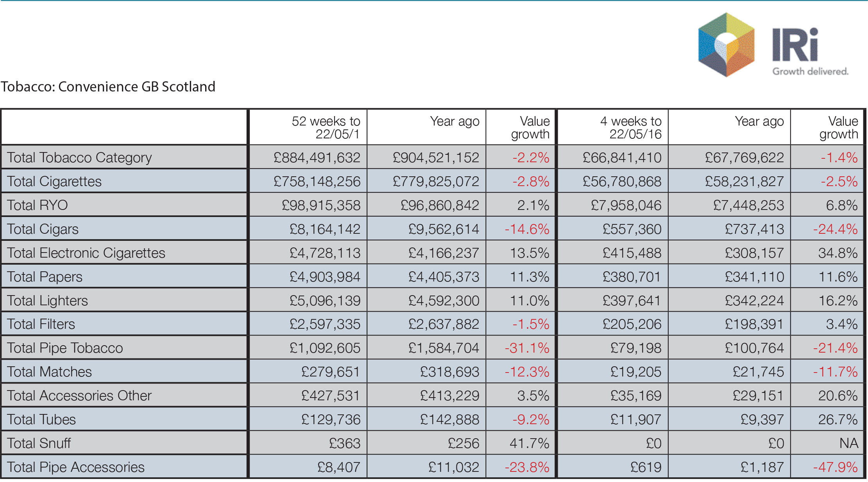Select the 'Total Tobacco Category' row label
The width and height of the screenshot is (868, 482).
tap(79, 158)
